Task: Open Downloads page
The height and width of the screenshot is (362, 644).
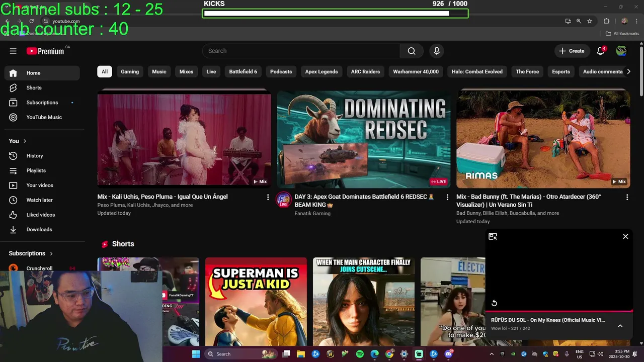Action: pyautogui.click(x=42, y=229)
